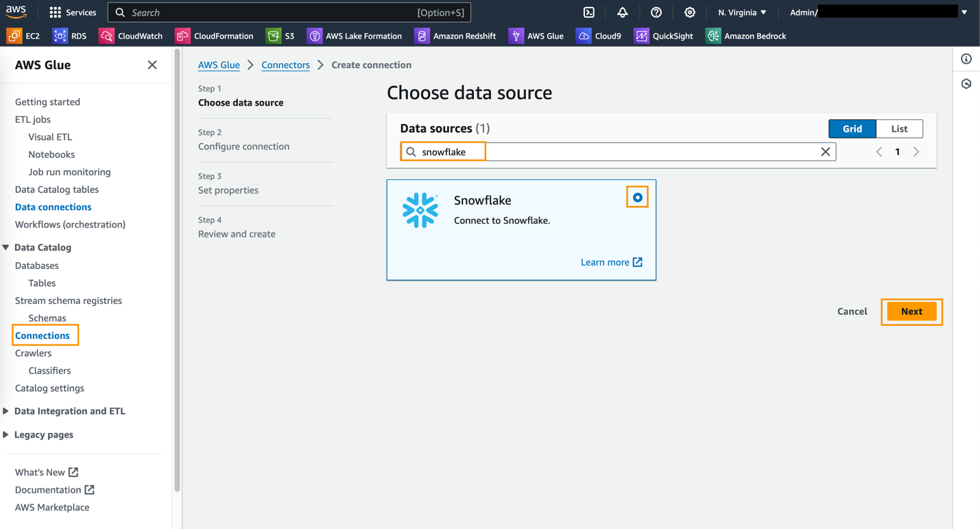Open the notifications bell
The width and height of the screenshot is (980, 529).
pyautogui.click(x=622, y=12)
